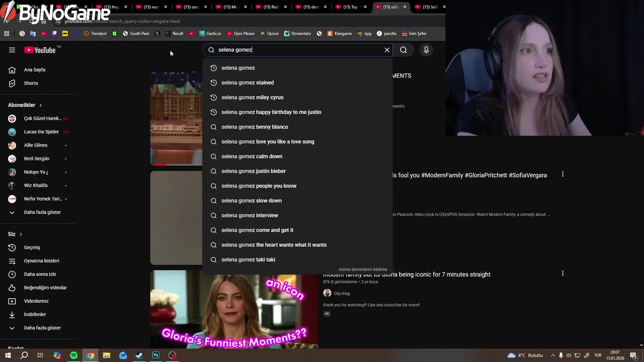Pick suggestion 'selena gomez stained'
This screenshot has width=644, height=362.
point(297,82)
